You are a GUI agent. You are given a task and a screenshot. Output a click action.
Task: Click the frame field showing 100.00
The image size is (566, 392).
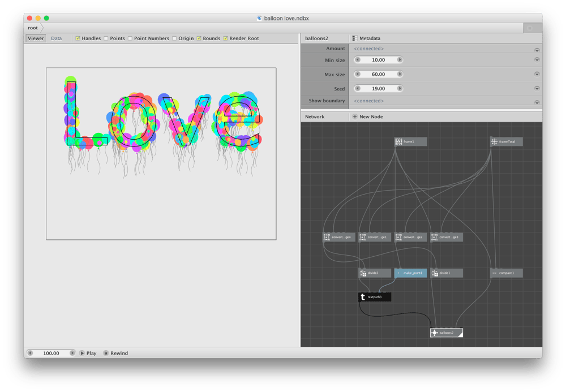tap(52, 353)
